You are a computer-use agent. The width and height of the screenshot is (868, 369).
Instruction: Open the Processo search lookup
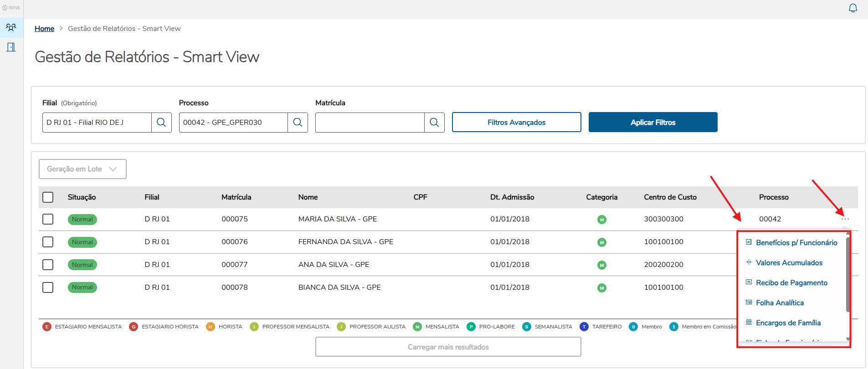pos(298,123)
